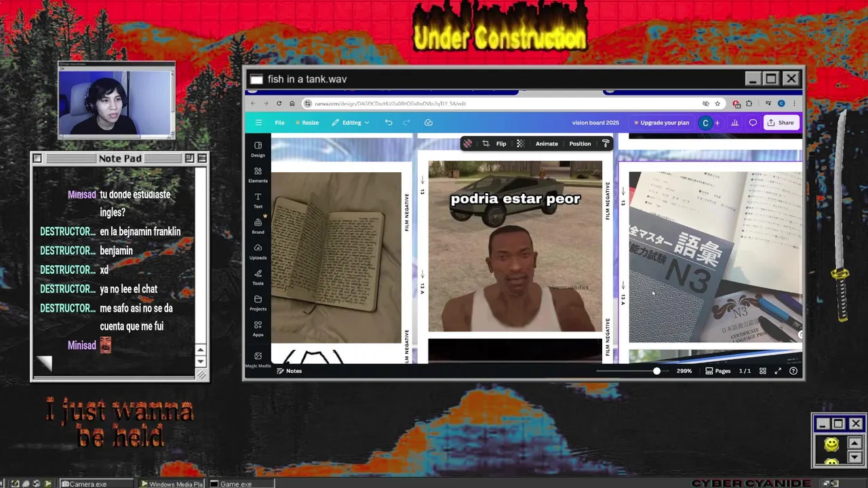Viewport: 868px width, 488px height.
Task: Click Position in the image toolbar
Action: point(580,144)
